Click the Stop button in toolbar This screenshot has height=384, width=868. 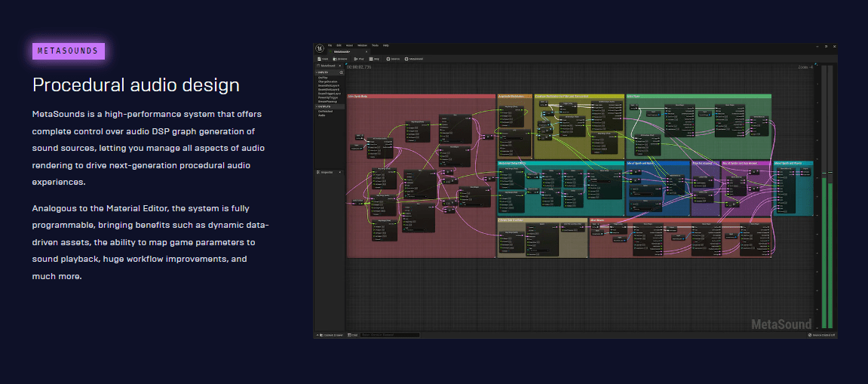(374, 59)
